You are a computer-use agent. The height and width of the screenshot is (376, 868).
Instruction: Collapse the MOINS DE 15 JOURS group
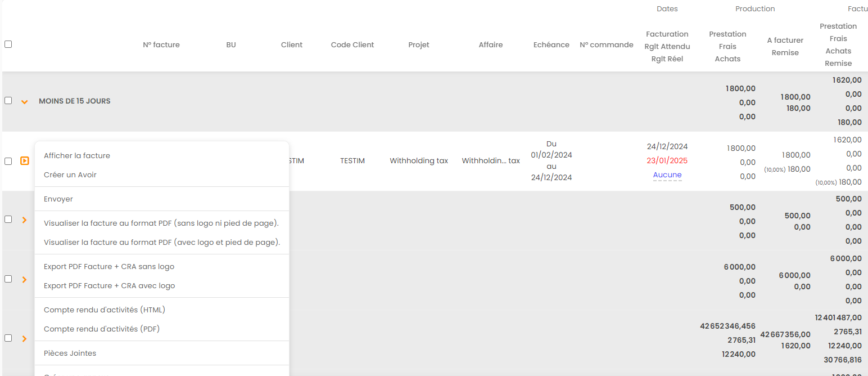[24, 102]
